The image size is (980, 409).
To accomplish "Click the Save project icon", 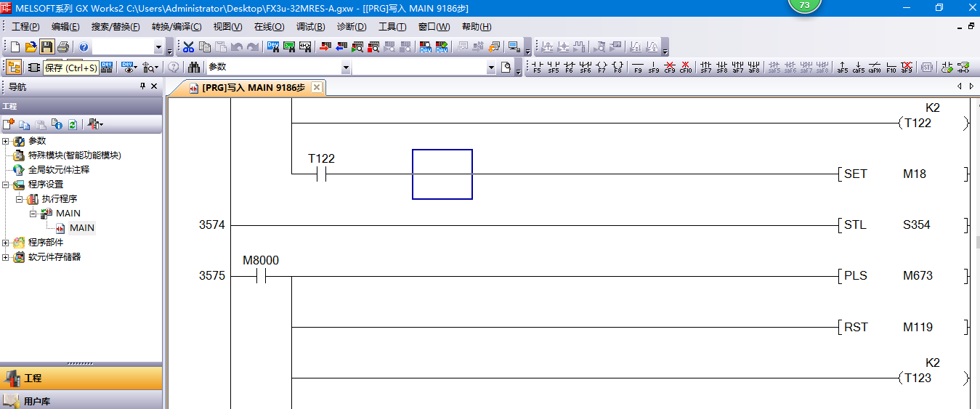I will 46,47.
